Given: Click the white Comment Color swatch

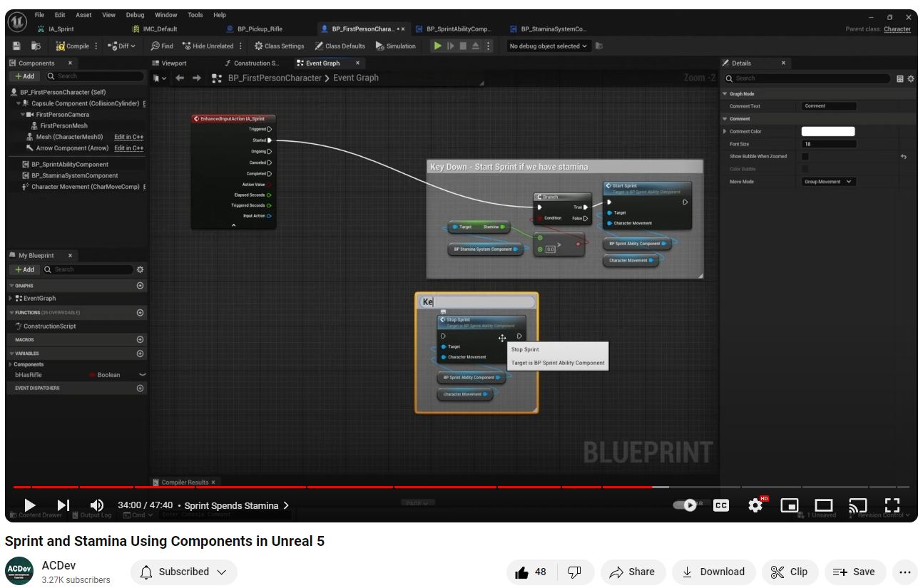Looking at the screenshot, I should (x=828, y=131).
